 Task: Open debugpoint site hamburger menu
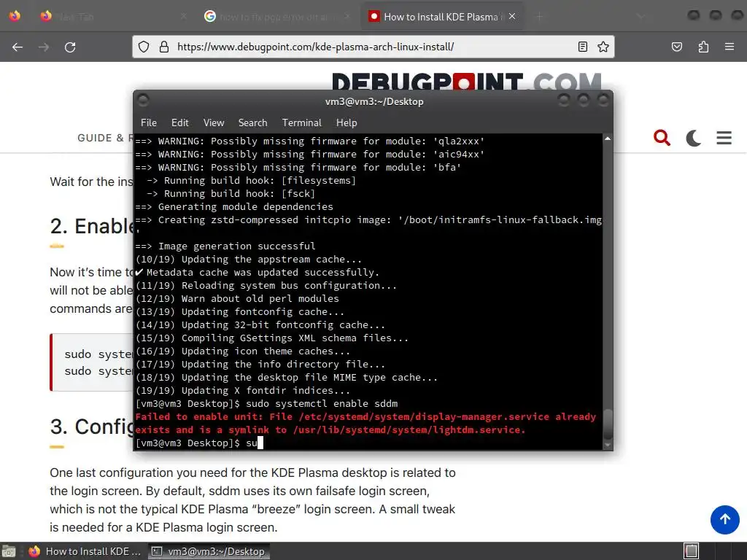(x=724, y=138)
